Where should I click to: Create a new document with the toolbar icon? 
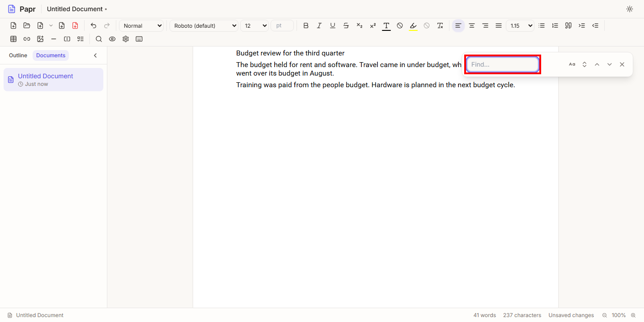click(x=13, y=25)
